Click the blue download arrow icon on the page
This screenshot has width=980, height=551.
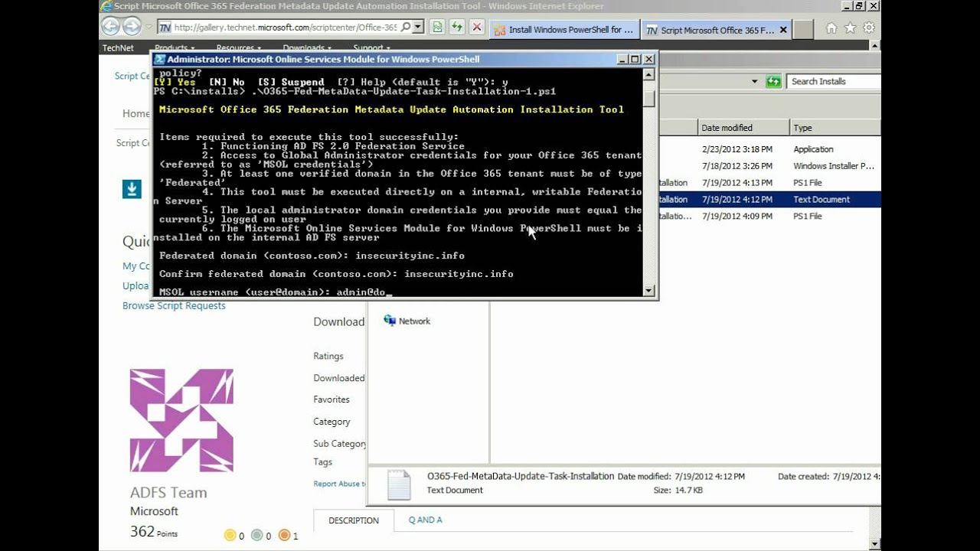pos(132,189)
